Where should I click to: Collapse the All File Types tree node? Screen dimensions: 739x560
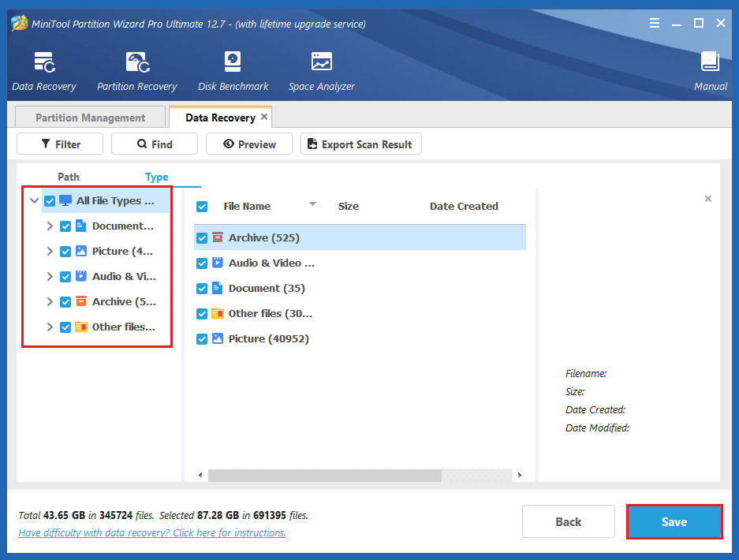tap(34, 201)
